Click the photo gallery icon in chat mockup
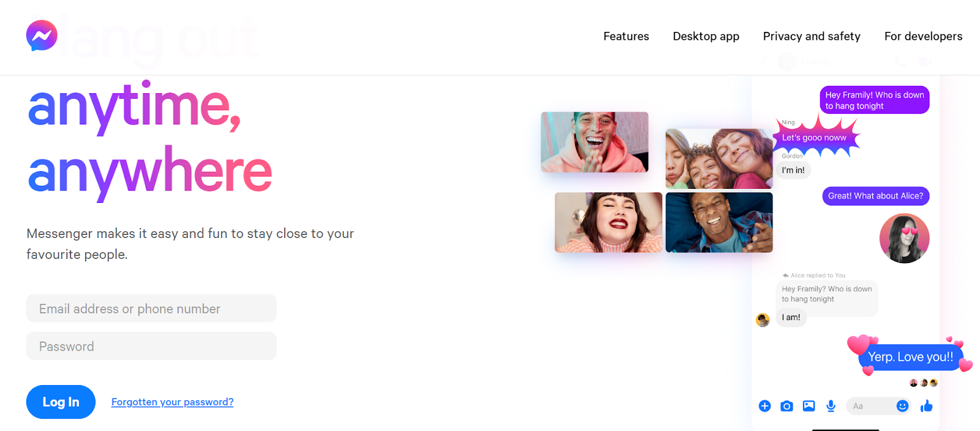Screen dimensions: 980x431 click(x=809, y=406)
